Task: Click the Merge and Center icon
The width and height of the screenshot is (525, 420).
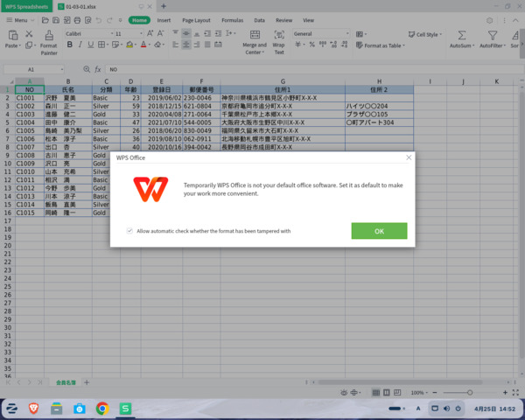Action: click(255, 34)
